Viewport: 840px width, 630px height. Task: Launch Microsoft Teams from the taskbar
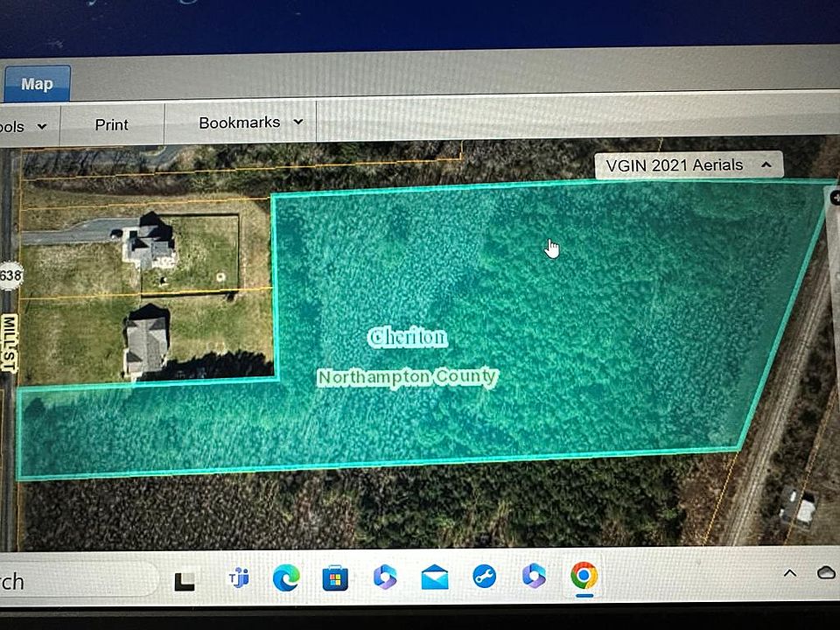[238, 577]
